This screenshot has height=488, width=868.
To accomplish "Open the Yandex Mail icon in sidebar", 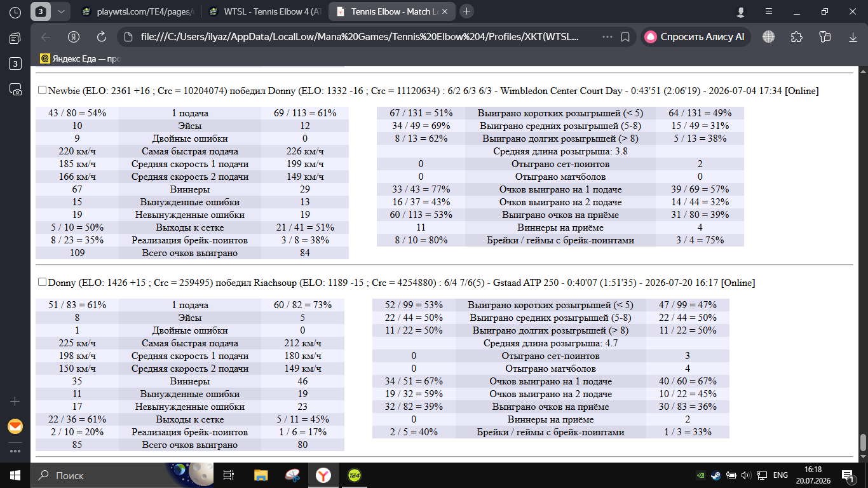I will pos(15,426).
